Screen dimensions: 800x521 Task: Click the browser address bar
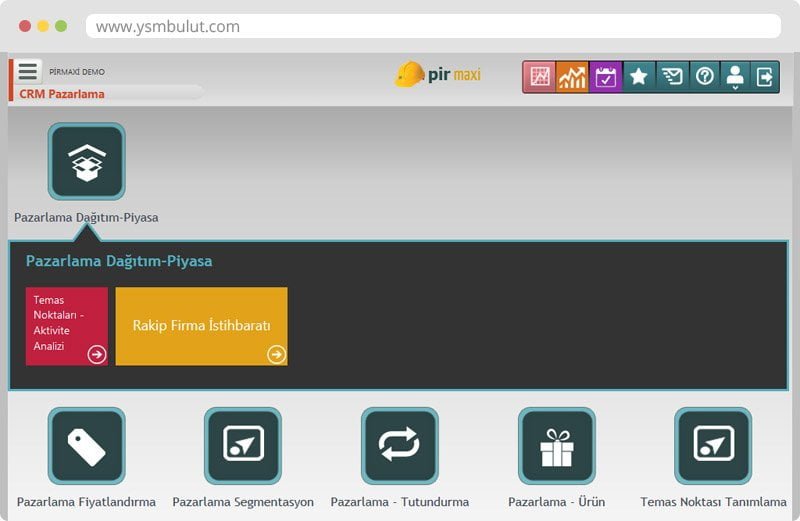[432, 26]
